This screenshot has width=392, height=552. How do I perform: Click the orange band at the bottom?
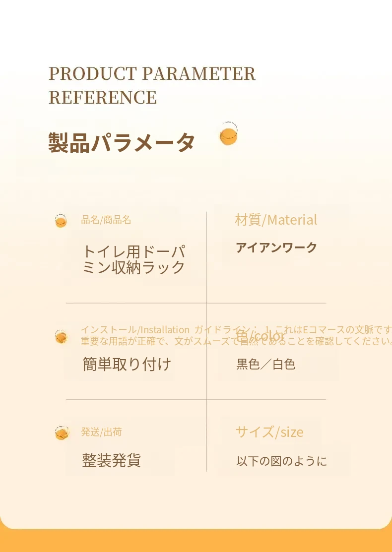(x=196, y=541)
